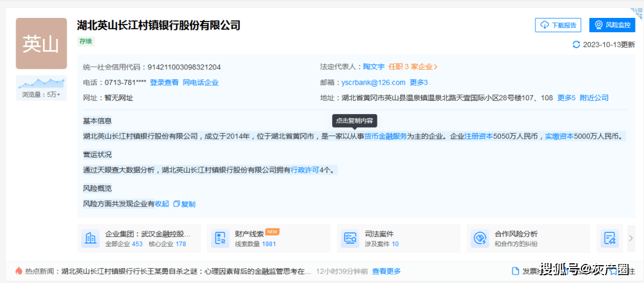Download the company report

[x=558, y=25]
